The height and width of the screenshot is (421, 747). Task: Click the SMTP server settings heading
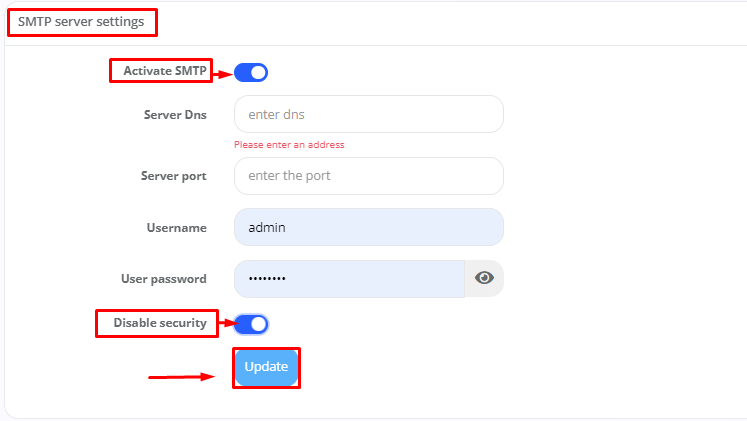click(81, 20)
